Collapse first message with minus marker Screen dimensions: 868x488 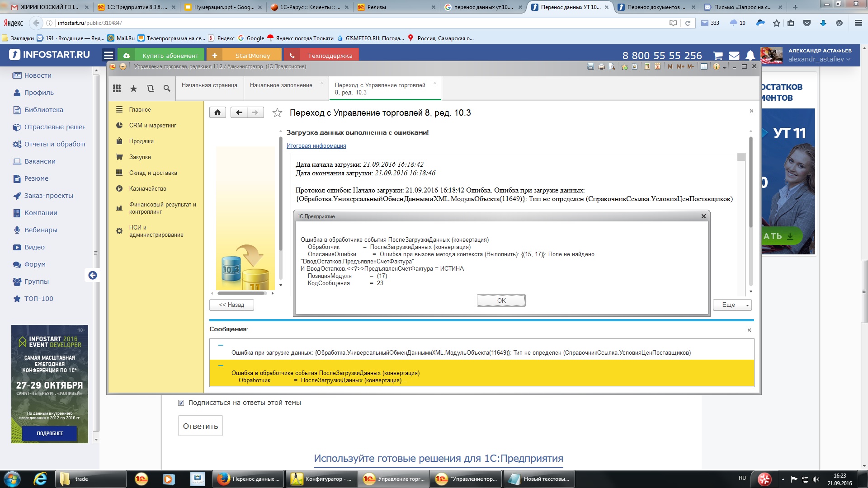(221, 345)
